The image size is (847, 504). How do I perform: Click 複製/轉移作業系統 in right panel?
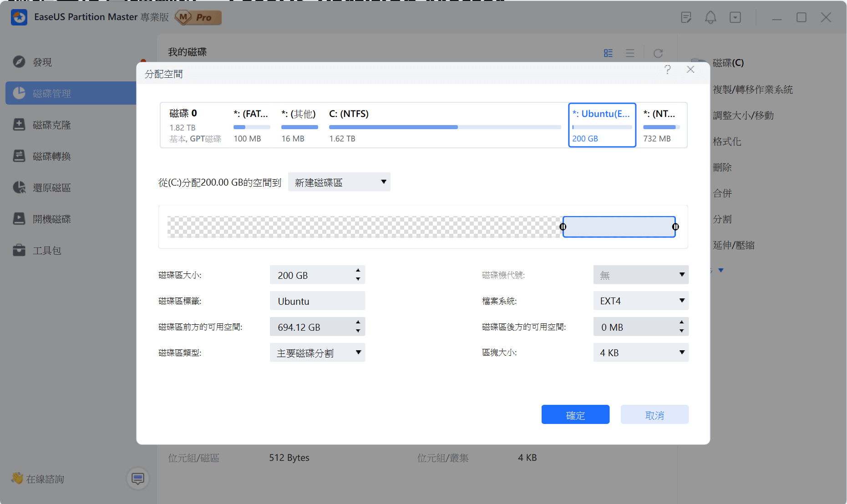(753, 89)
